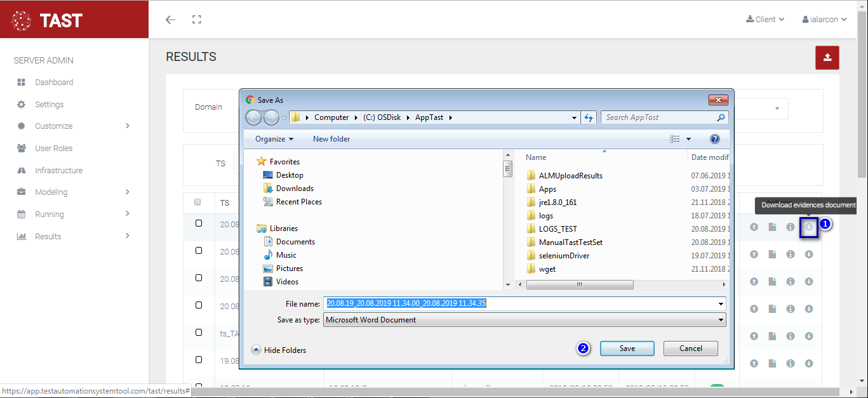The width and height of the screenshot is (868, 398).
Task: Click the back arrow in top bar
Action: pos(170,20)
